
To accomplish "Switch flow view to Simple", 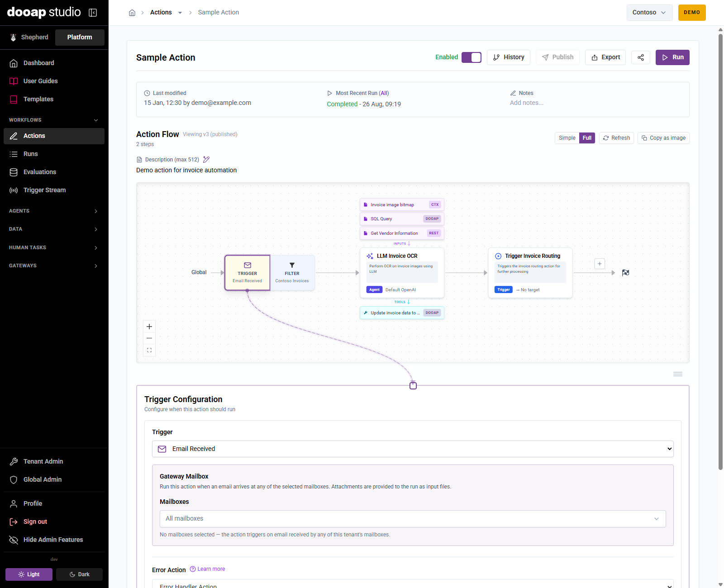I will pyautogui.click(x=567, y=138).
